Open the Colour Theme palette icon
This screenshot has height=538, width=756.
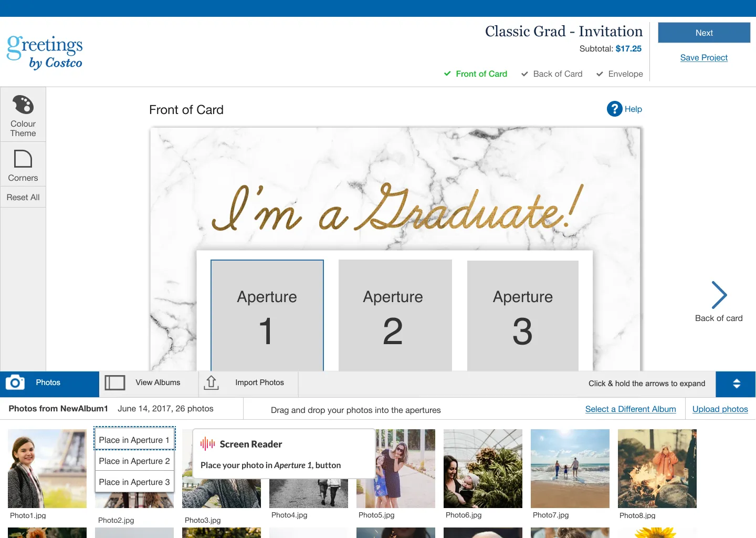[23, 105]
